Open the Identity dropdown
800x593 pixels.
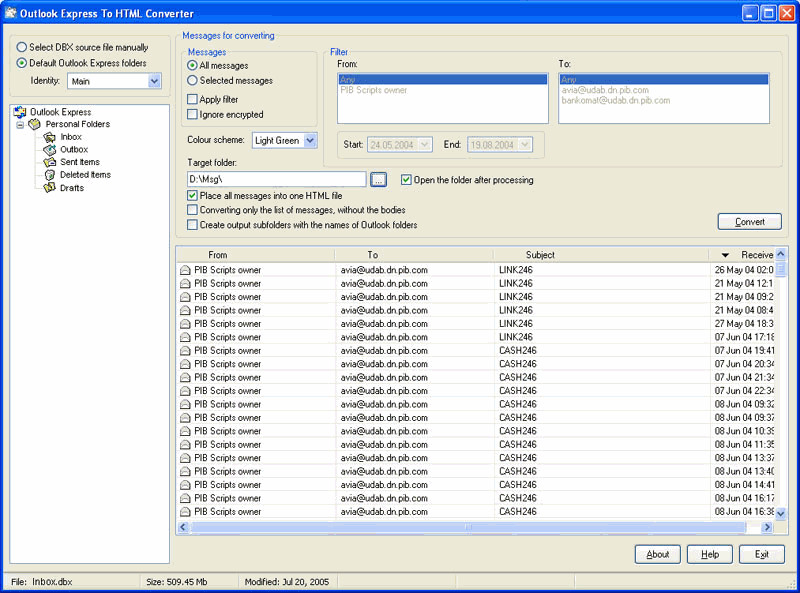[x=154, y=81]
